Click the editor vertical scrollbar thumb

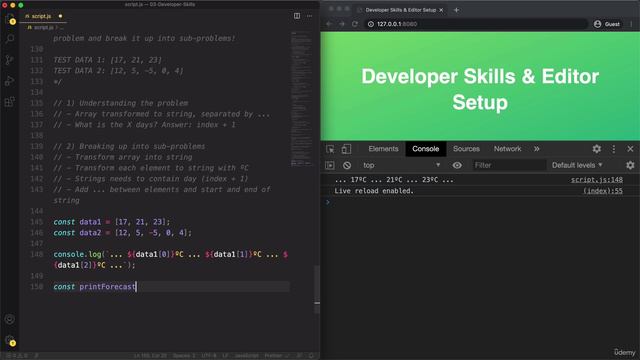pos(317,289)
